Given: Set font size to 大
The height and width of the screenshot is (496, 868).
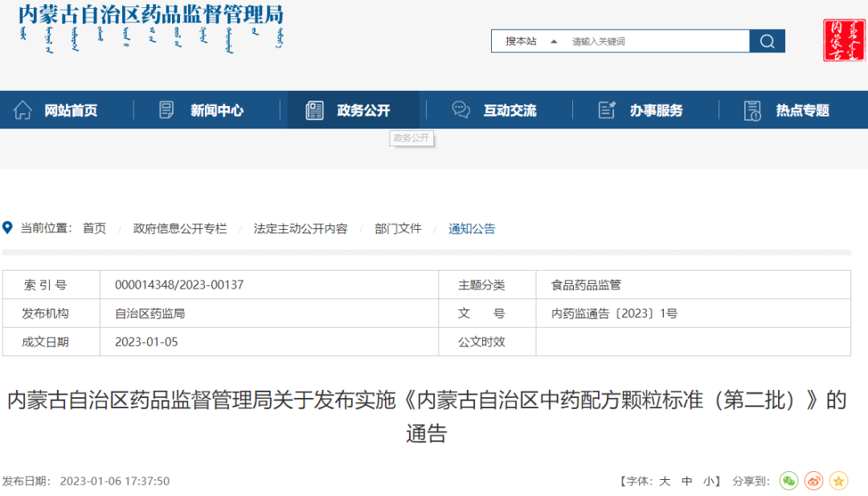Looking at the screenshot, I should tap(664, 481).
